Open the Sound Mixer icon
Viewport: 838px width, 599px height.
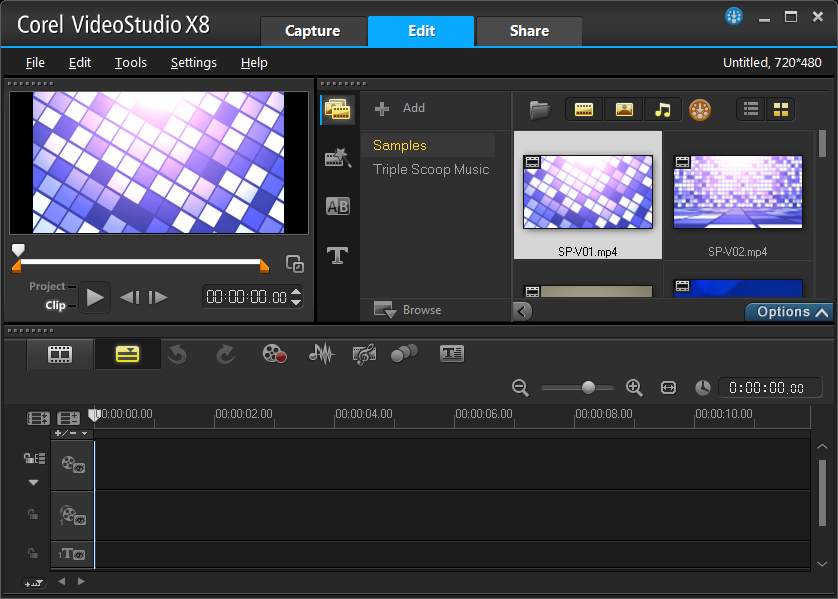321,354
